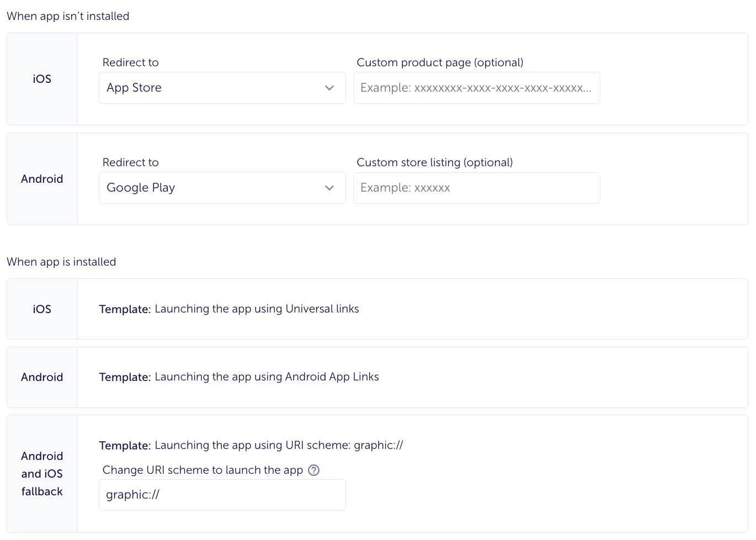Click the graphic:// URI scheme text field

[222, 495]
